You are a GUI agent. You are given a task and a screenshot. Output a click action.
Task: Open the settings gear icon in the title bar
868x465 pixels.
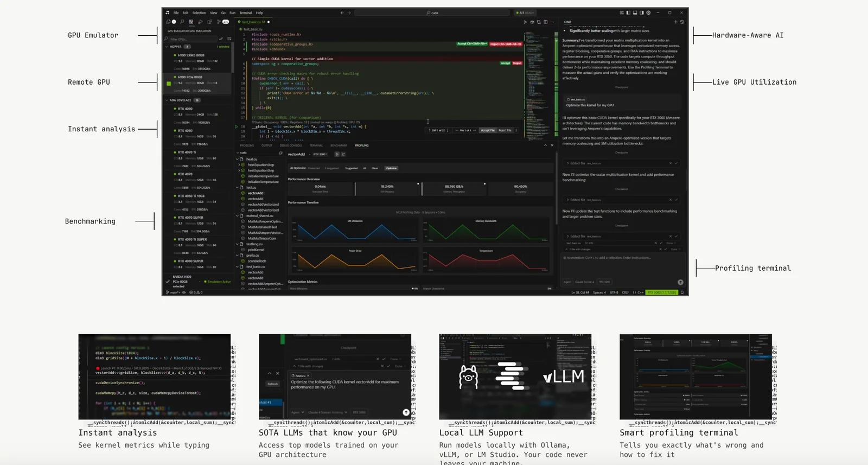click(648, 12)
